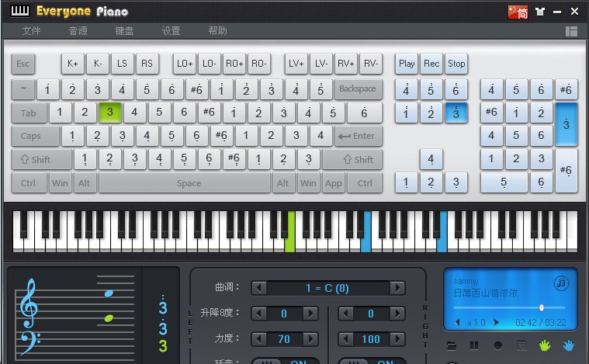The height and width of the screenshot is (364, 589).
Task: Click the Esc key
Action: click(23, 64)
